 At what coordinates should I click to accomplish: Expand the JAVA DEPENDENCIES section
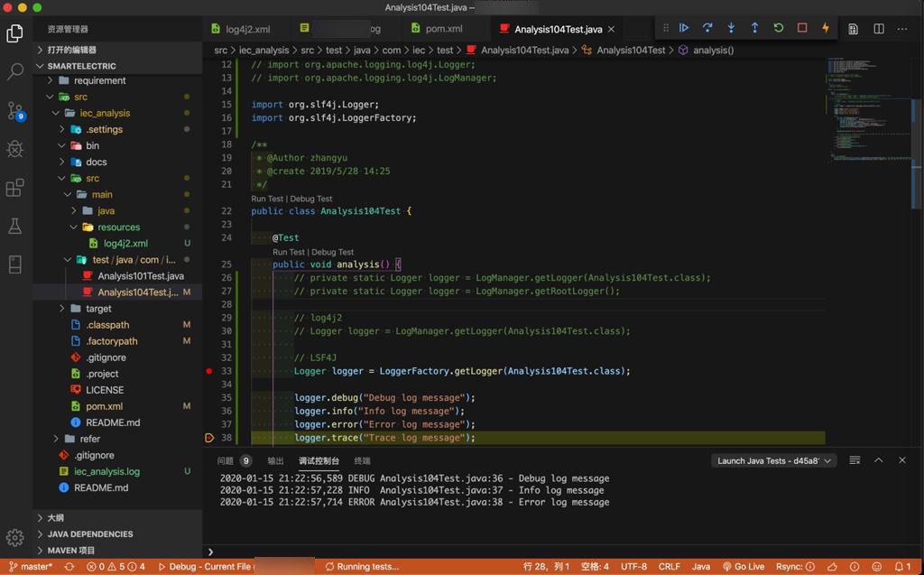pos(89,533)
